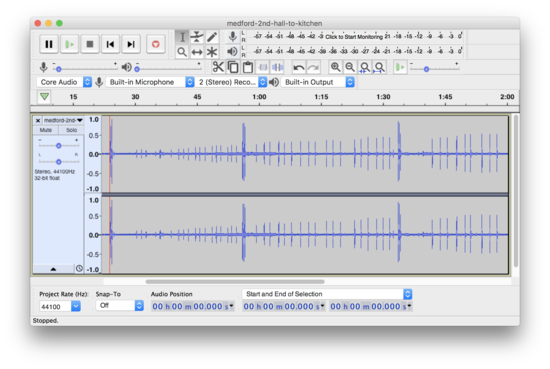The image size is (550, 369).
Task: Click the window title medford-2nd-hall-to-kitchen
Action: (274, 23)
